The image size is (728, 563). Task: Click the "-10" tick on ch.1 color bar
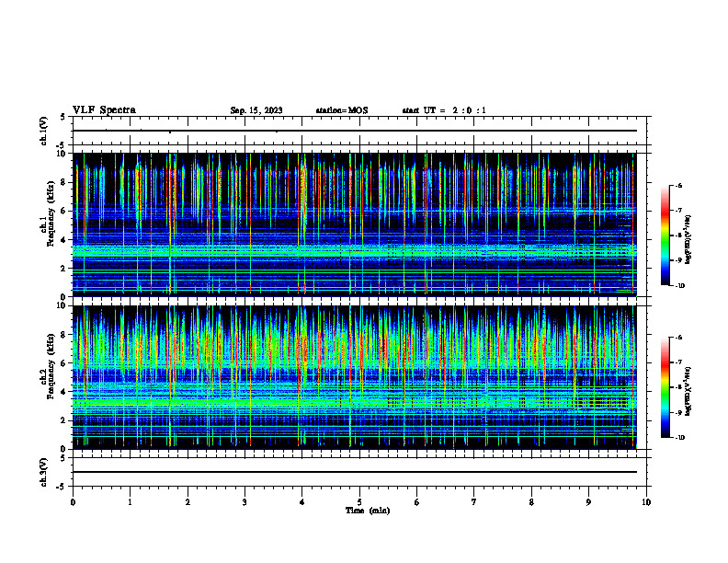[680, 286]
